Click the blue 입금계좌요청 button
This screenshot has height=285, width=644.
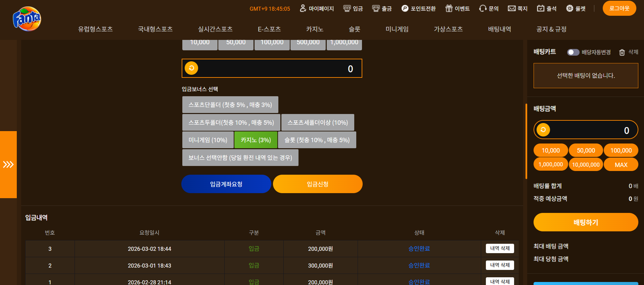click(226, 184)
